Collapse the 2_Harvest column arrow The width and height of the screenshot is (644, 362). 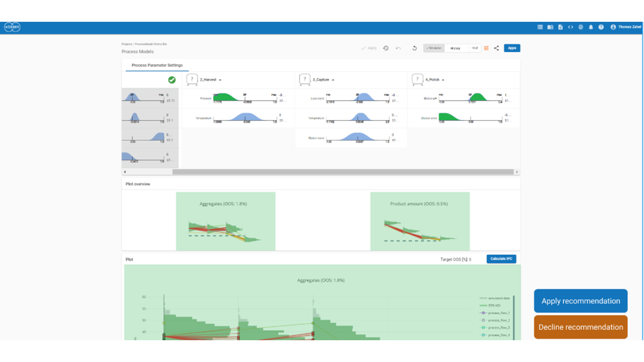(220, 80)
